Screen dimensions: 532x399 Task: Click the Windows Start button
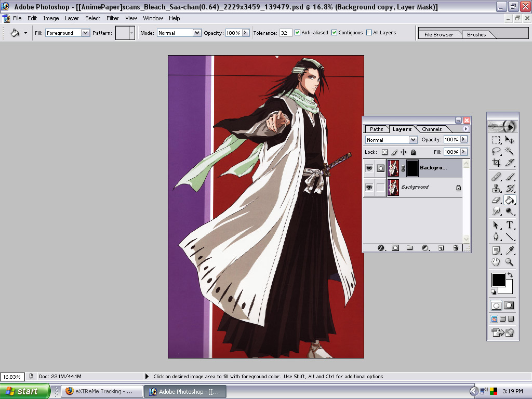pos(25,391)
